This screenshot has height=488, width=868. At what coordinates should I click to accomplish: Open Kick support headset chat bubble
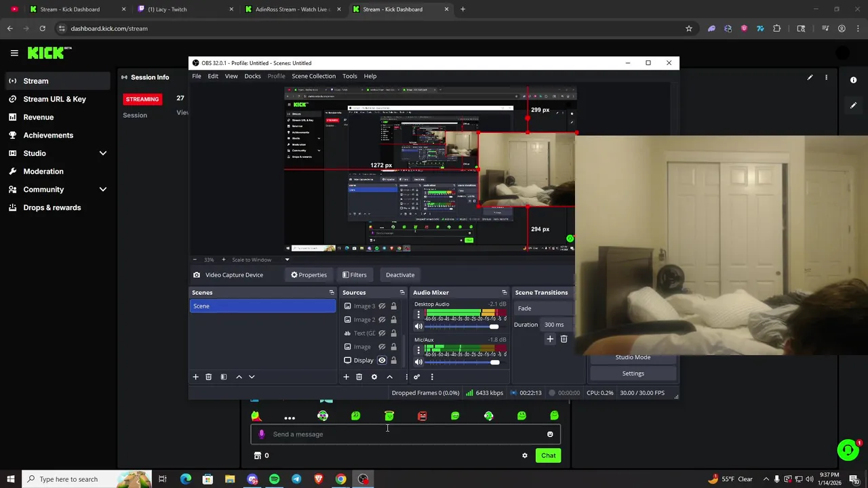(x=848, y=449)
